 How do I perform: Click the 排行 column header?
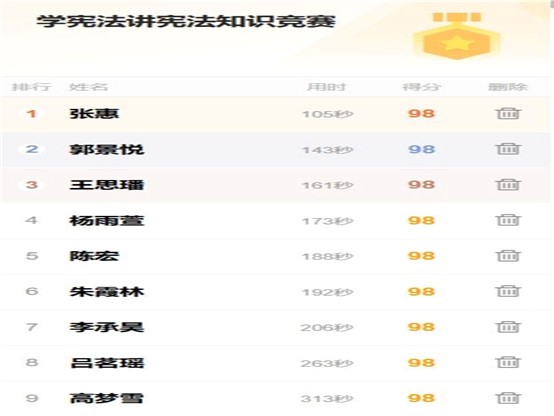coord(31,87)
